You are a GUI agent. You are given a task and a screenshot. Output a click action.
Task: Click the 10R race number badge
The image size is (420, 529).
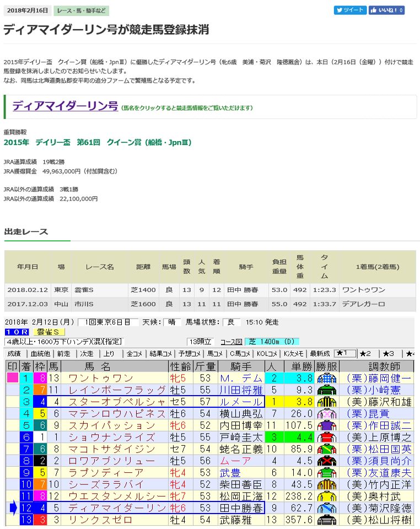(17, 332)
